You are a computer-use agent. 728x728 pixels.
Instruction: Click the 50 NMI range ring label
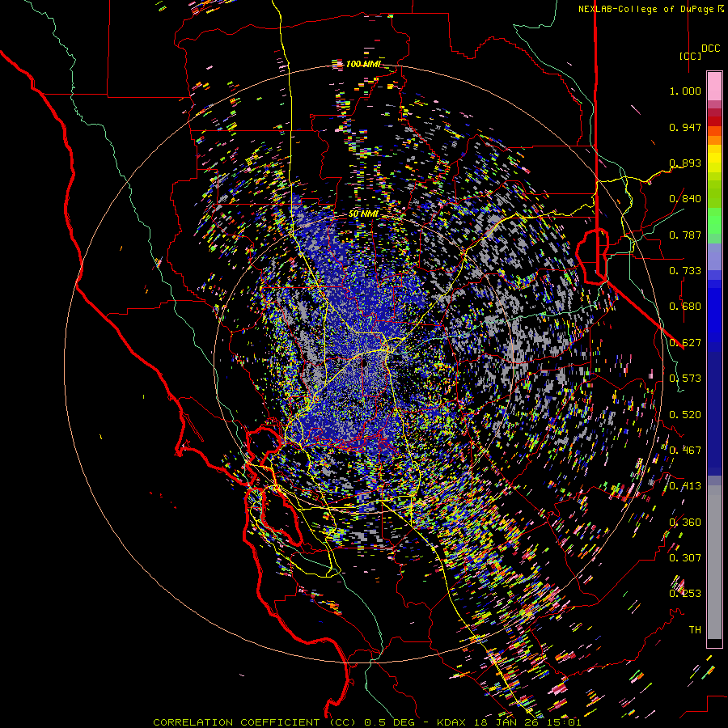click(362, 214)
